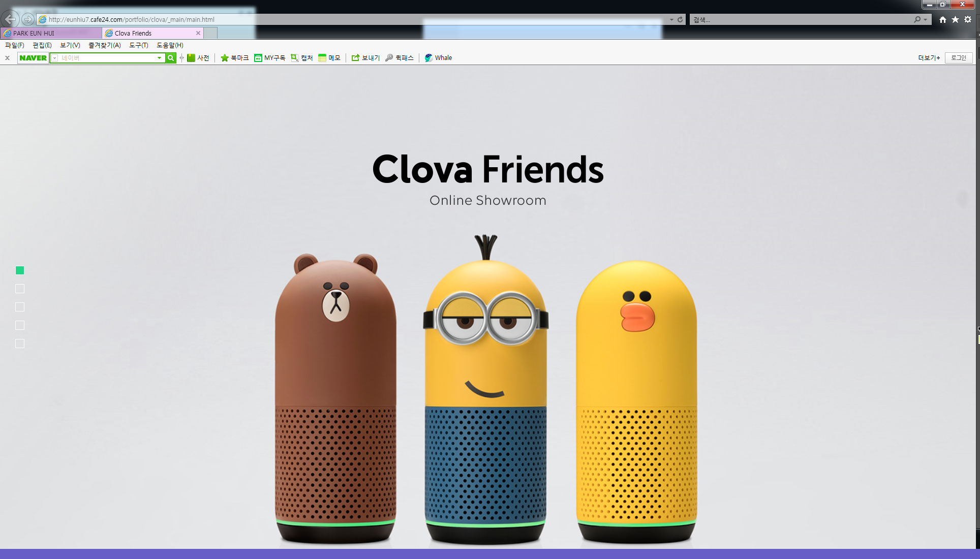Image resolution: width=980 pixels, height=559 pixels.
Task: Click the Sally chick speaker image
Action: (636, 401)
